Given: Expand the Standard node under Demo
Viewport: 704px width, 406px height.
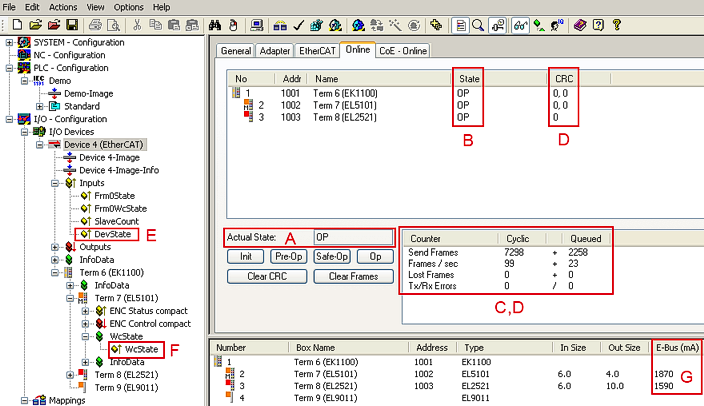Looking at the screenshot, I should click(x=40, y=106).
